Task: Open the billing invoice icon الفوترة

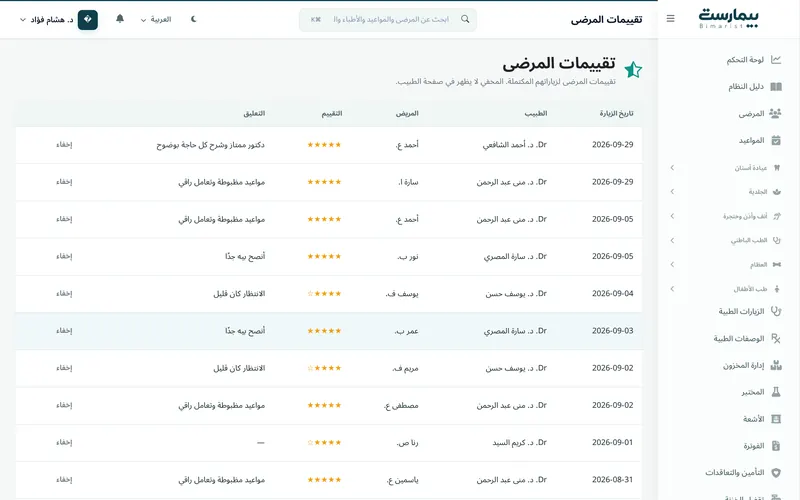Action: tap(776, 446)
